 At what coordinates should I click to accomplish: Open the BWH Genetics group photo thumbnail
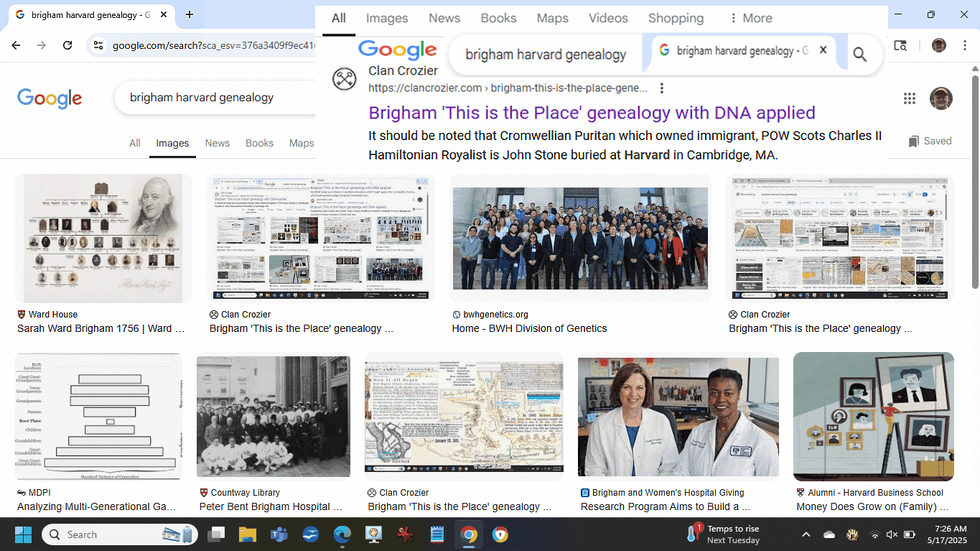tap(580, 239)
